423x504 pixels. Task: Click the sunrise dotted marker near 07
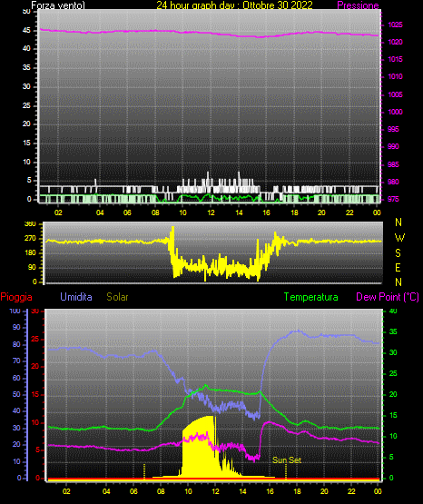144,471
